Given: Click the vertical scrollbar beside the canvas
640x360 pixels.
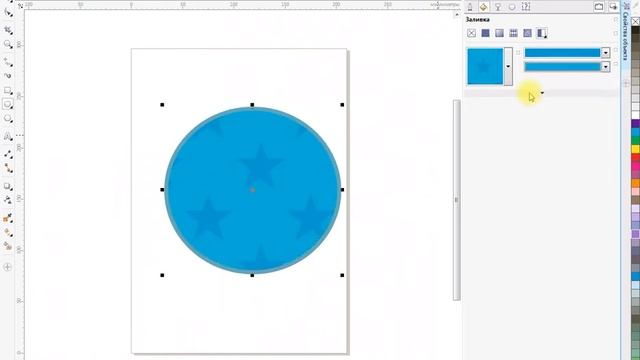Looking at the screenshot, I should 457,200.
